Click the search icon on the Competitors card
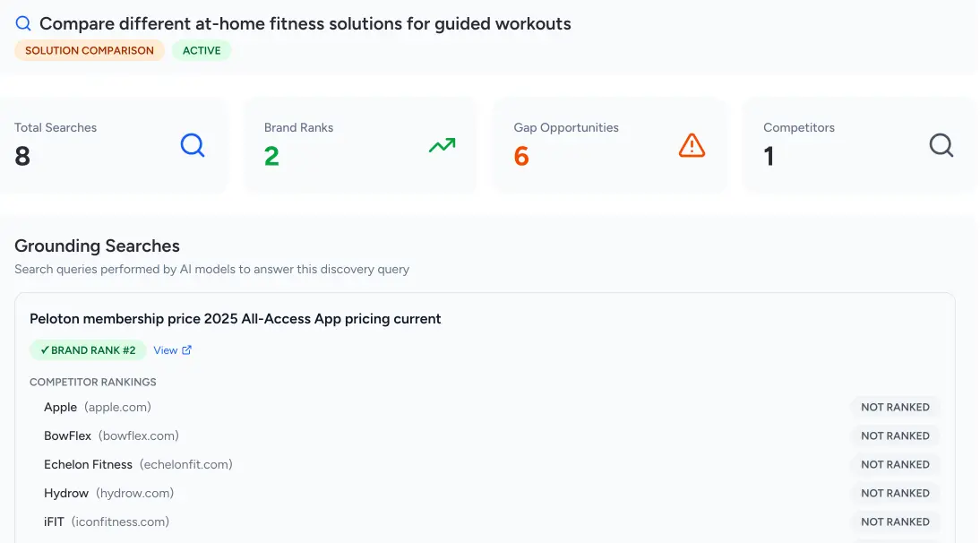The width and height of the screenshot is (980, 543). pyautogui.click(x=941, y=144)
